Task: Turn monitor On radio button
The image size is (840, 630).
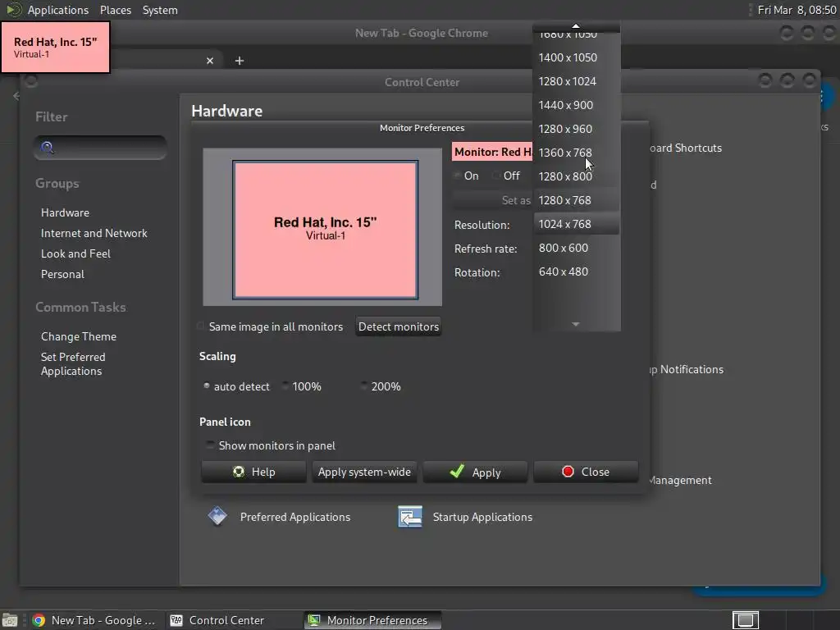Action: [466, 176]
